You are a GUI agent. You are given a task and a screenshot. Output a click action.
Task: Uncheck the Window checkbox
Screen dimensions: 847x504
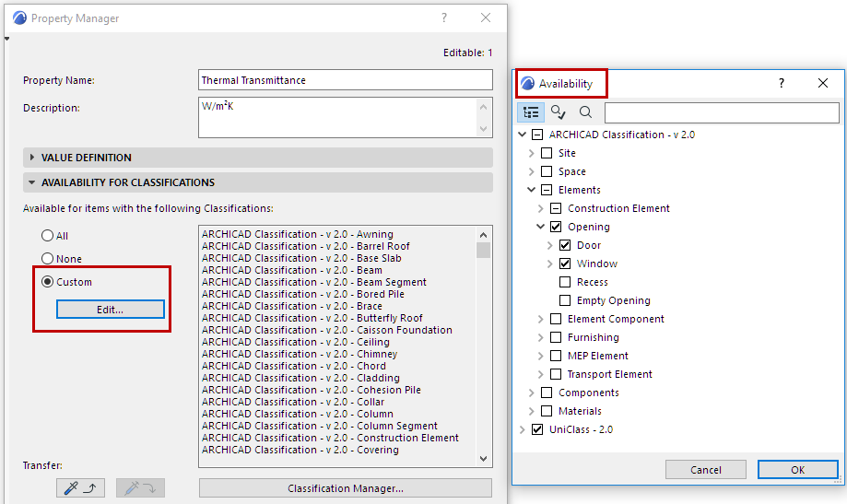pos(565,264)
